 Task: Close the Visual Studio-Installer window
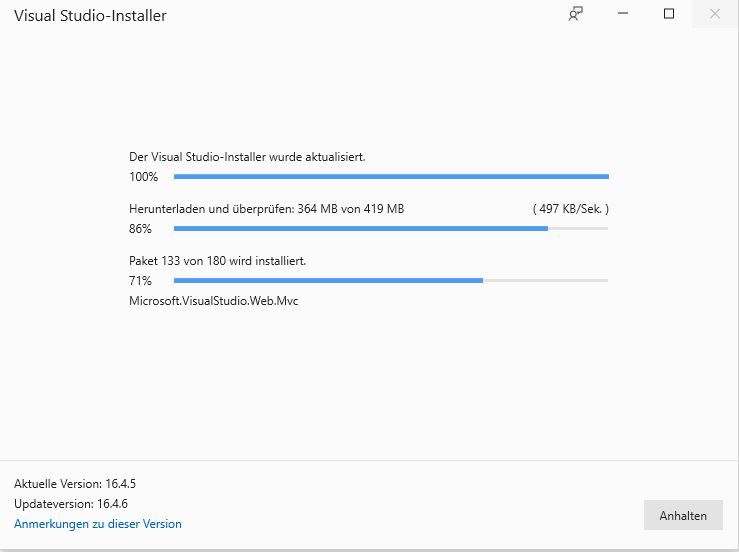pyautogui.click(x=715, y=14)
